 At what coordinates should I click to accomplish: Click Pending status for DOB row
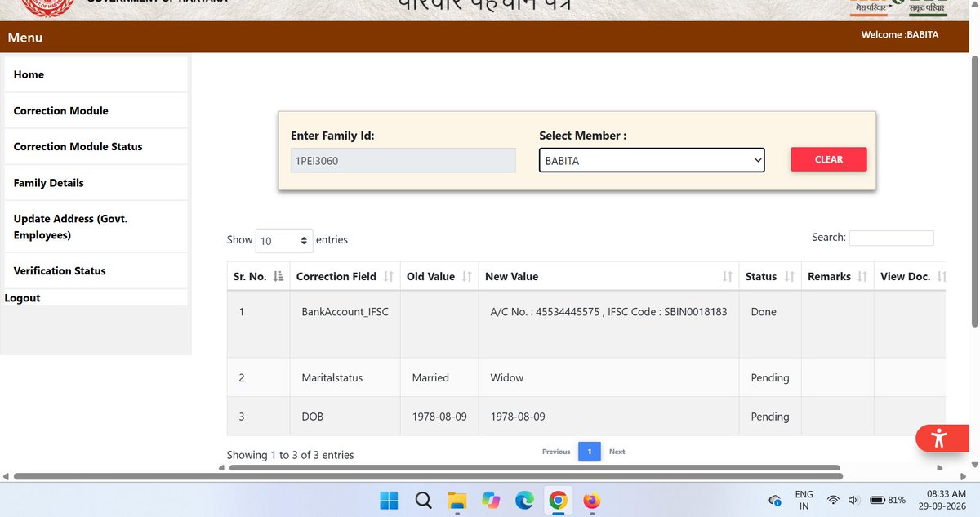tap(770, 416)
